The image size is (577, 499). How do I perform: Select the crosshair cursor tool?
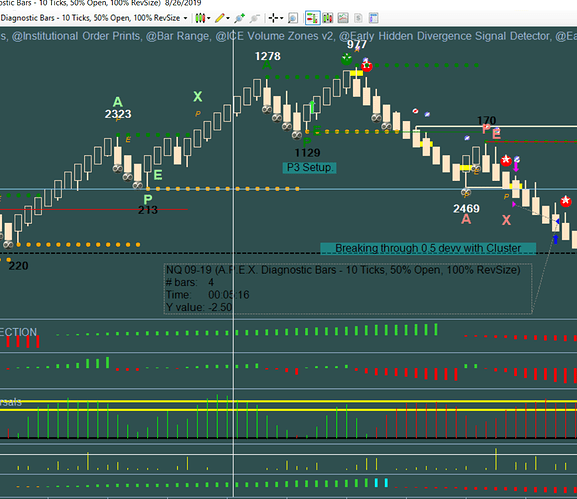pyautogui.click(x=273, y=18)
